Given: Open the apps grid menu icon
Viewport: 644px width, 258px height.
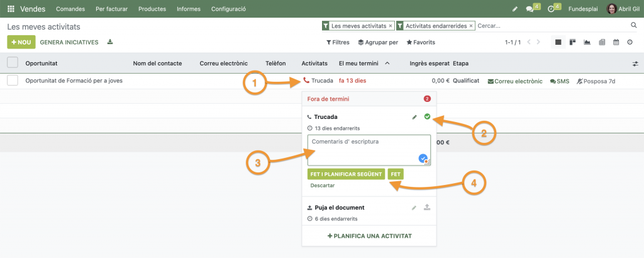Looking at the screenshot, I should pos(10,9).
